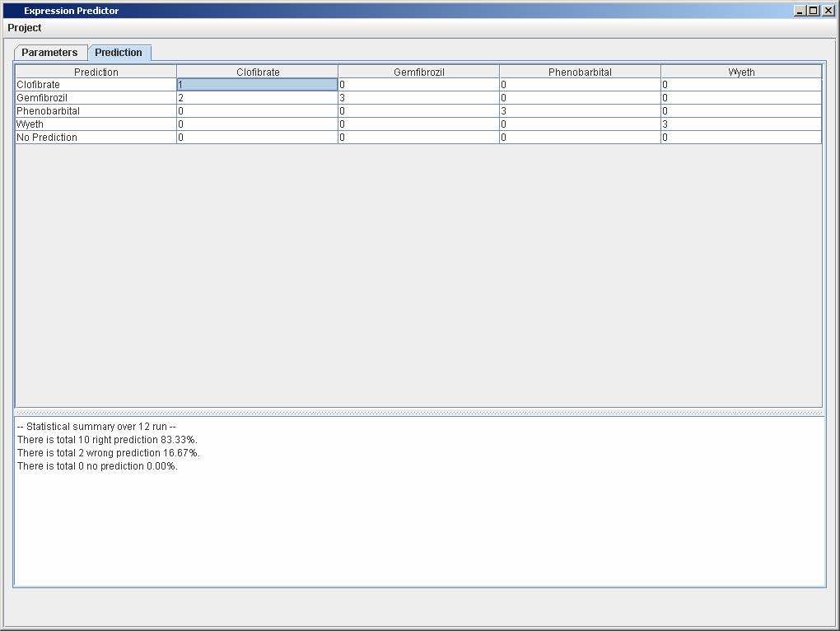
Task: Select cell Clofibrate row, Wyeth column
Action: coord(741,85)
